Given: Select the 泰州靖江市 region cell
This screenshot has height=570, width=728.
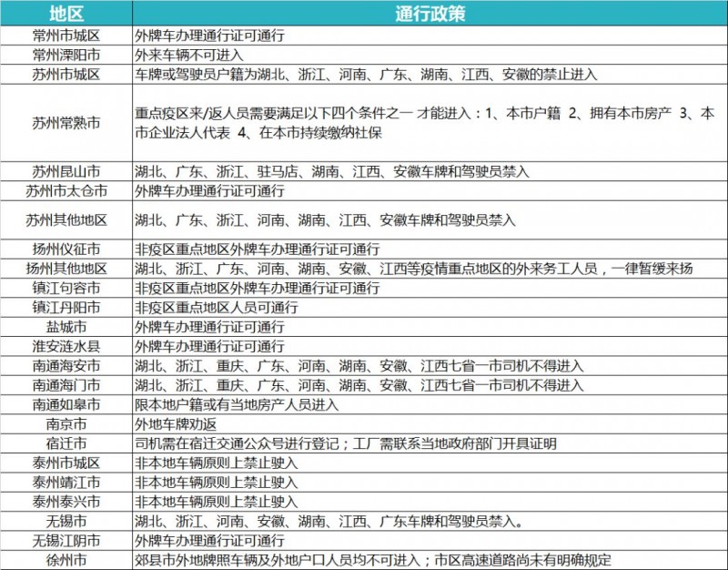Looking at the screenshot, I should [x=66, y=483].
